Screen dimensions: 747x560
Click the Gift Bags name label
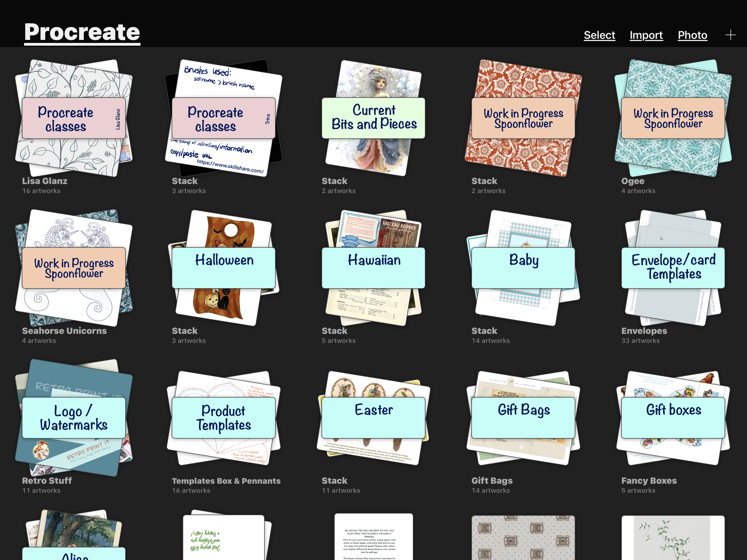pyautogui.click(x=492, y=481)
